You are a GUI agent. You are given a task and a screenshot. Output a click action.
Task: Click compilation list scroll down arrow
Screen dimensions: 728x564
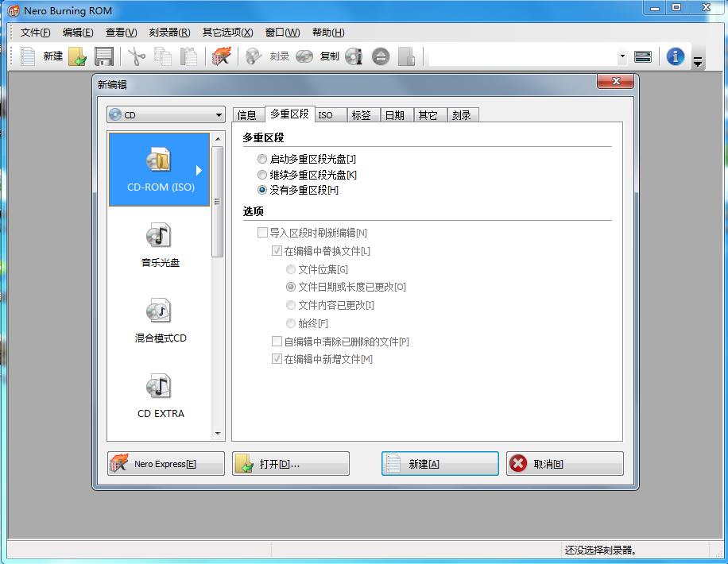[x=217, y=434]
